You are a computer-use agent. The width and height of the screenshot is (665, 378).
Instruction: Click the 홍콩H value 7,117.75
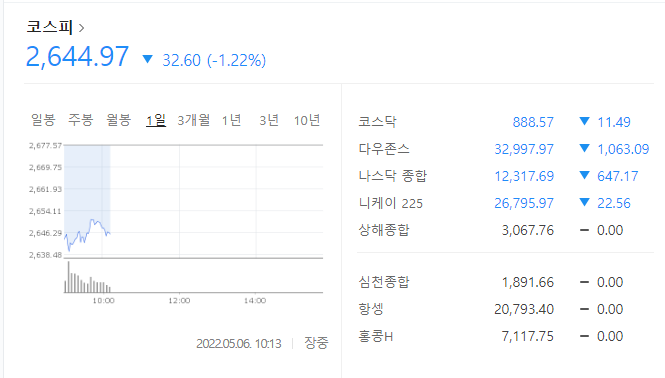[528, 336]
